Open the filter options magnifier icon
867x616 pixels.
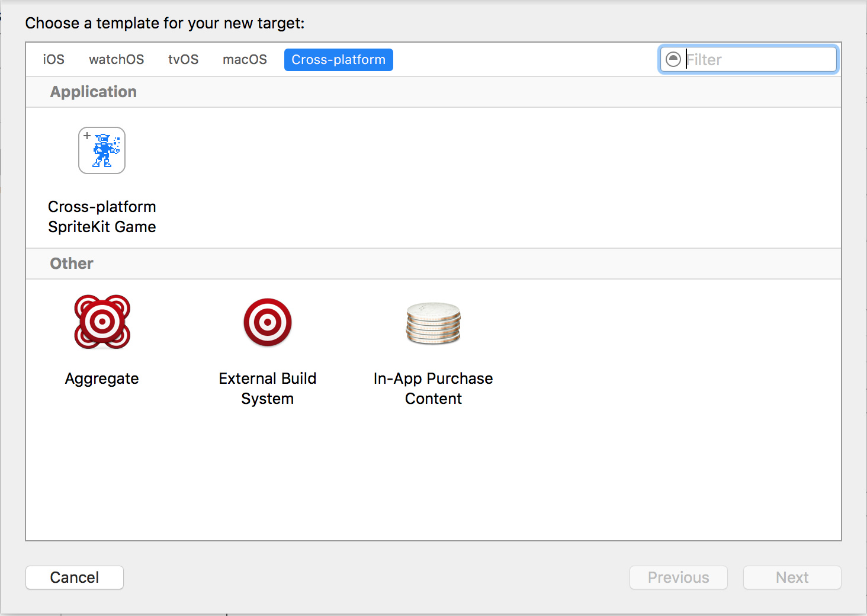673,59
